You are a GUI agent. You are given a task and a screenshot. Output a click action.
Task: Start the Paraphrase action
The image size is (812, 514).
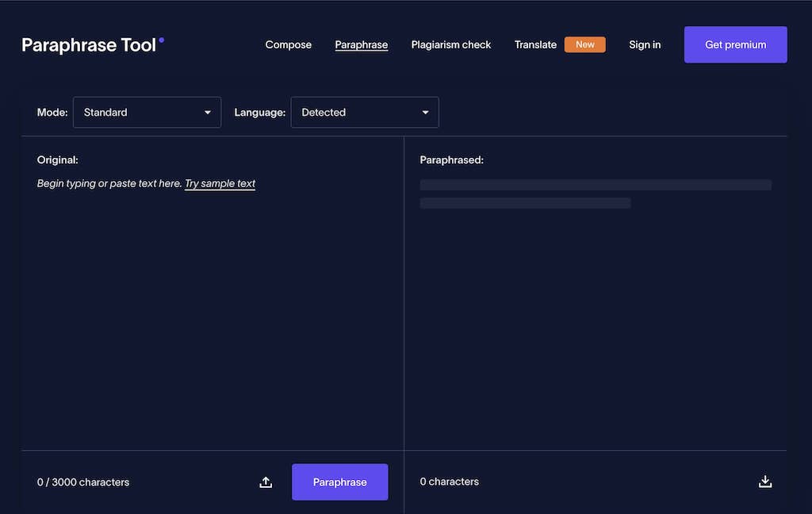pos(339,481)
